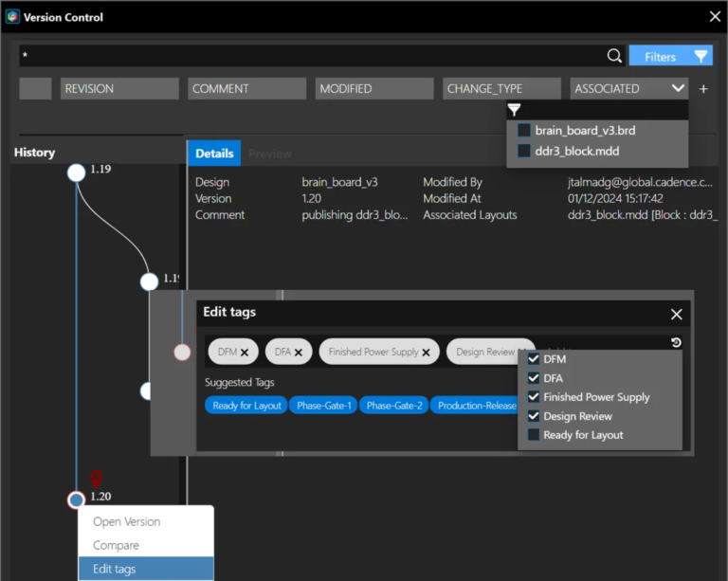Image resolution: width=728 pixels, height=581 pixels.
Task: Close the Edit tags dialog
Action: point(676,314)
